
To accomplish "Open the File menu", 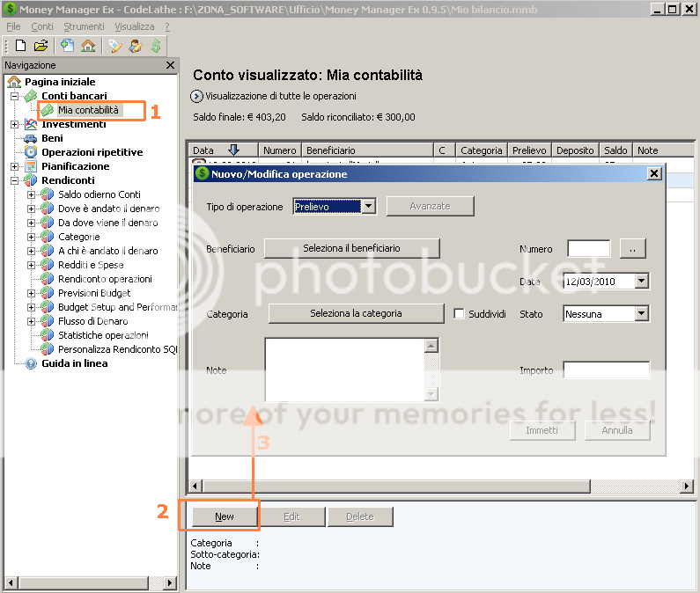I will [x=13, y=26].
